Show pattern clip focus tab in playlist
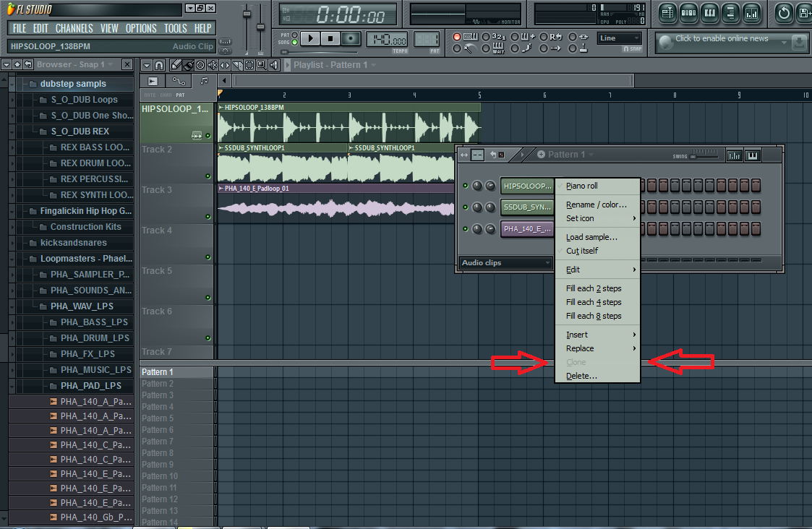812x529 pixels. (x=204, y=81)
